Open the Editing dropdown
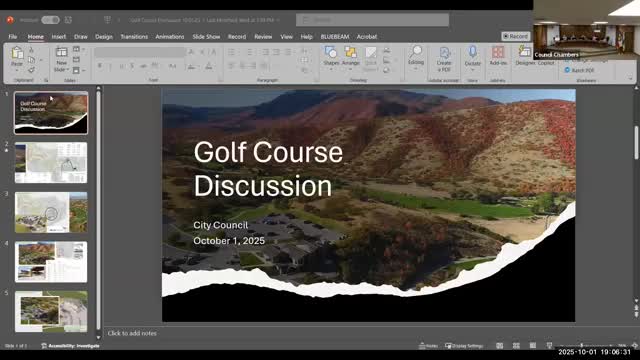Screen dimensions: 640x360 click(416, 57)
